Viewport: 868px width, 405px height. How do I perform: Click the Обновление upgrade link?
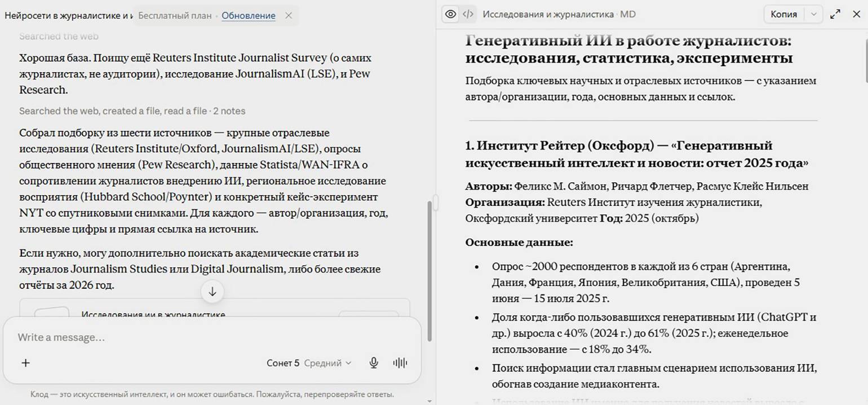click(x=249, y=15)
